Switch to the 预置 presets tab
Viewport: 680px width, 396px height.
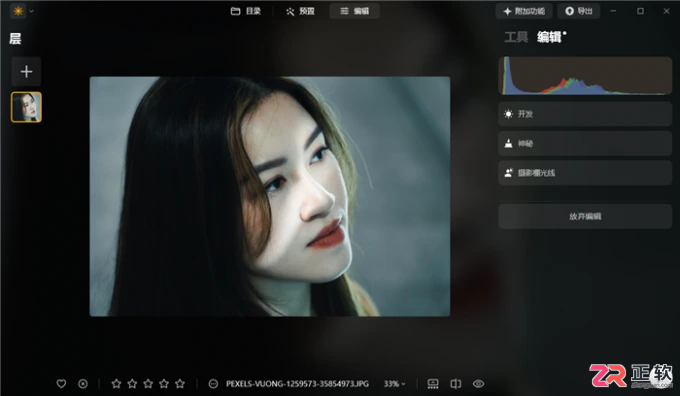pos(300,11)
